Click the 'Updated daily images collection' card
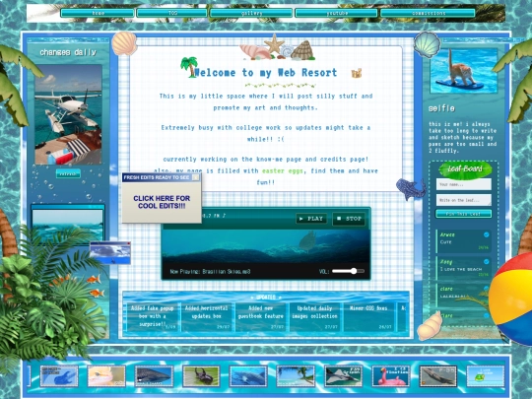This screenshot has height=399, width=532. 314,317
